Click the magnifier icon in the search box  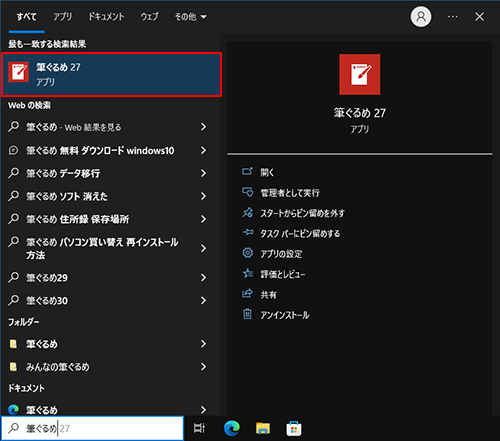[13, 428]
